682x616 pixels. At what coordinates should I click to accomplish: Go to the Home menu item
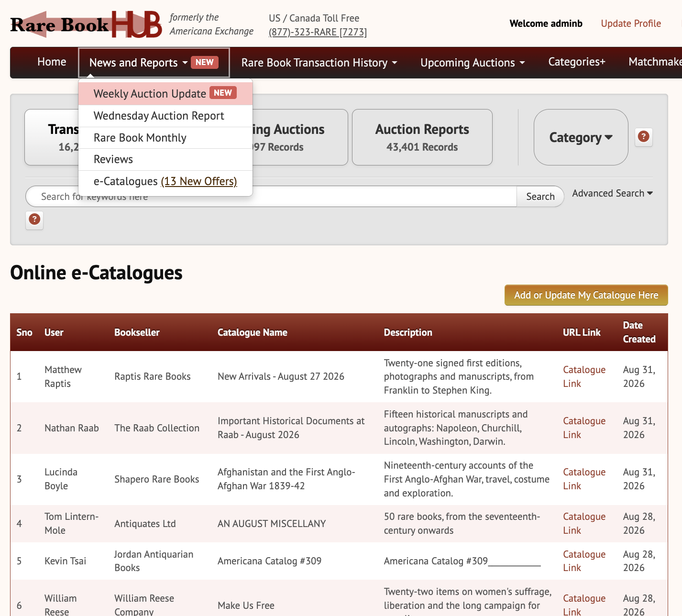(x=52, y=62)
